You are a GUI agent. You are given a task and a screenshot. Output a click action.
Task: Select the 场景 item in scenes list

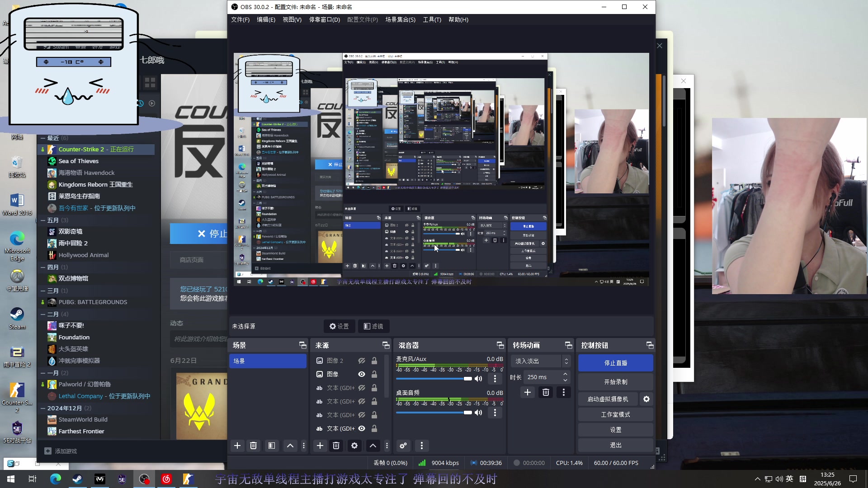tap(268, 361)
